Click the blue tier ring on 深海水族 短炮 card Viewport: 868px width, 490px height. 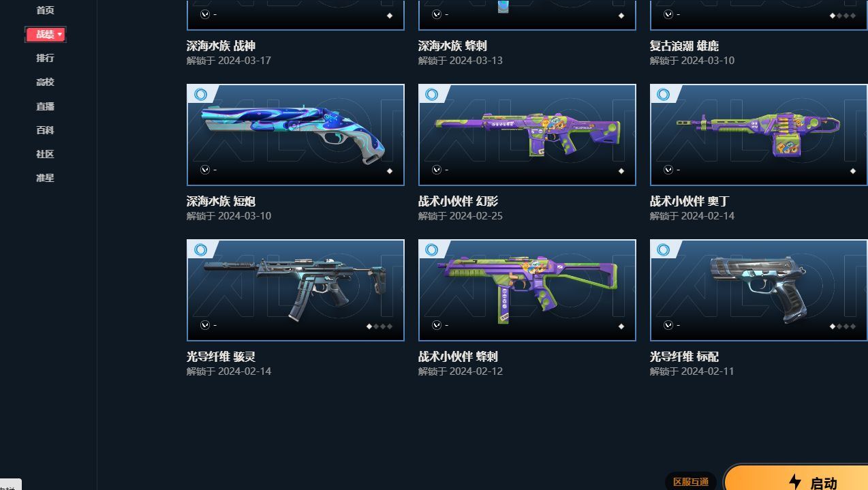[200, 95]
